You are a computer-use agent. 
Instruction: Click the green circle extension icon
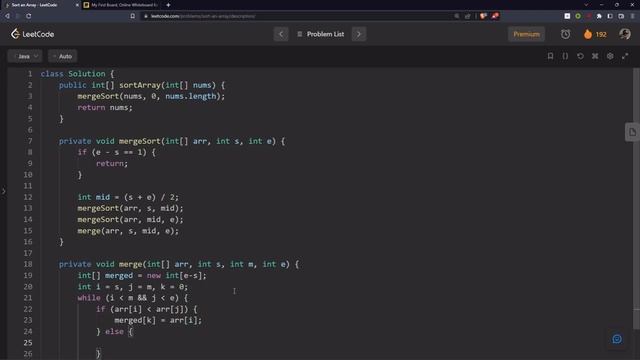coord(578,16)
